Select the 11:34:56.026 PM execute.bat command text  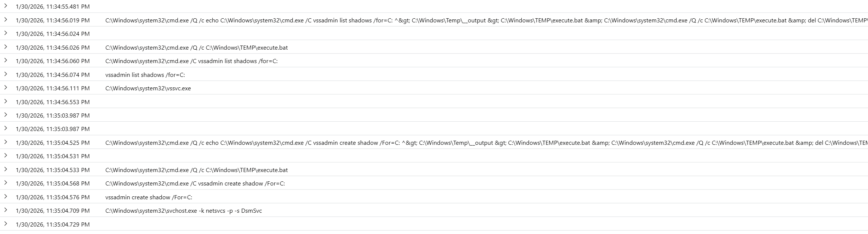click(196, 48)
